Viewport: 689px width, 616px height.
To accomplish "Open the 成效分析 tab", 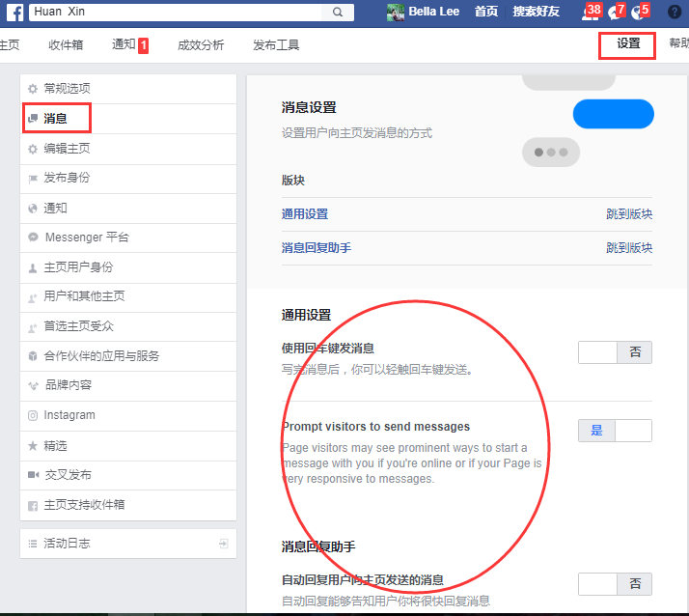I will click(201, 44).
